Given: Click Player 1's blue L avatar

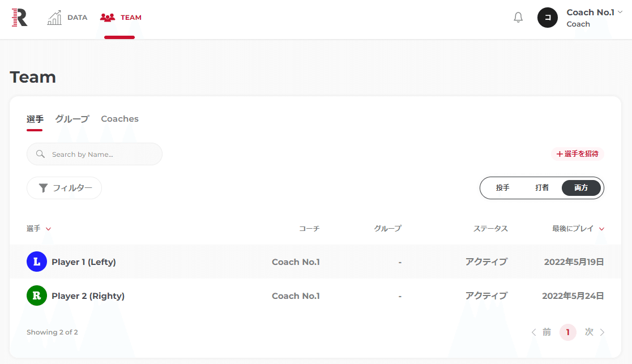Looking at the screenshot, I should 36,262.
